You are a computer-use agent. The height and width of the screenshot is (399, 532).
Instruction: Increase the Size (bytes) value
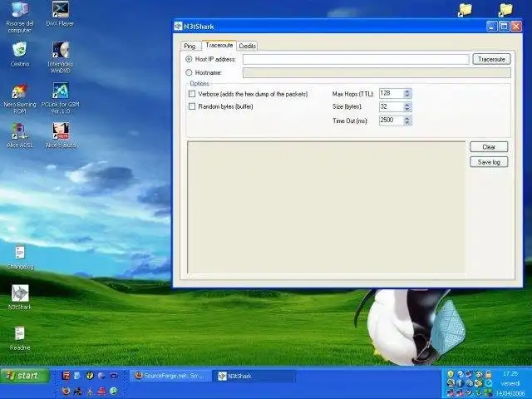407,105
